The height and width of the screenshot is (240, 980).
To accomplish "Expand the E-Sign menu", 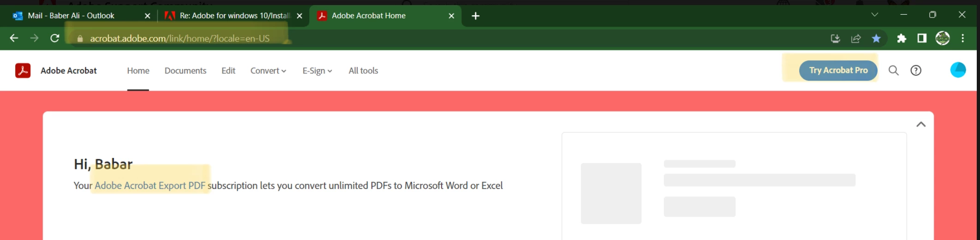I will [x=317, y=70].
